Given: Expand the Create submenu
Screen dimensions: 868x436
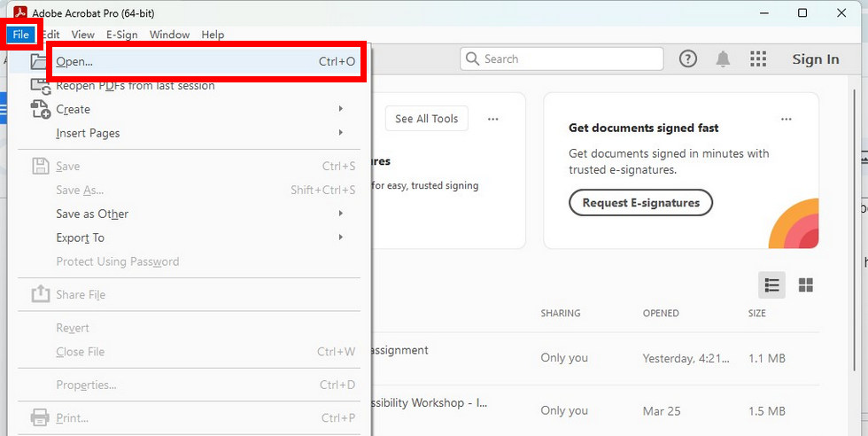Looking at the screenshot, I should 188,109.
